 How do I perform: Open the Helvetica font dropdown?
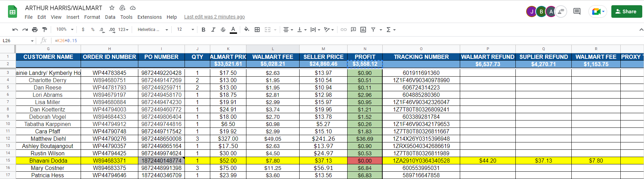tap(153, 30)
